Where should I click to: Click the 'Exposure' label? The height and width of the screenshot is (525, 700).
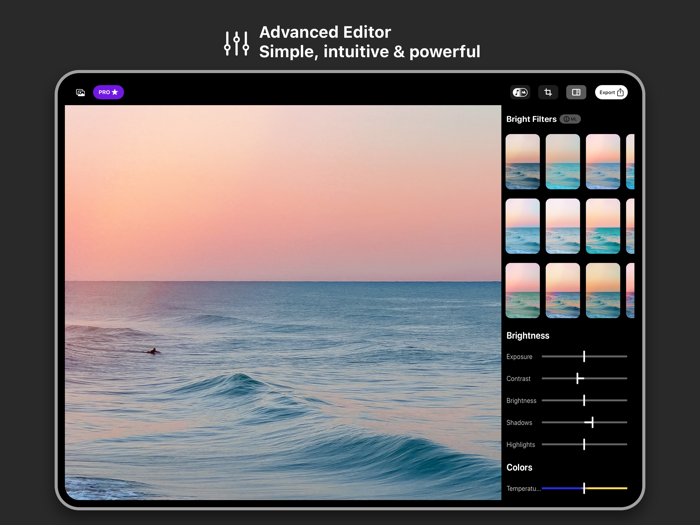(519, 357)
